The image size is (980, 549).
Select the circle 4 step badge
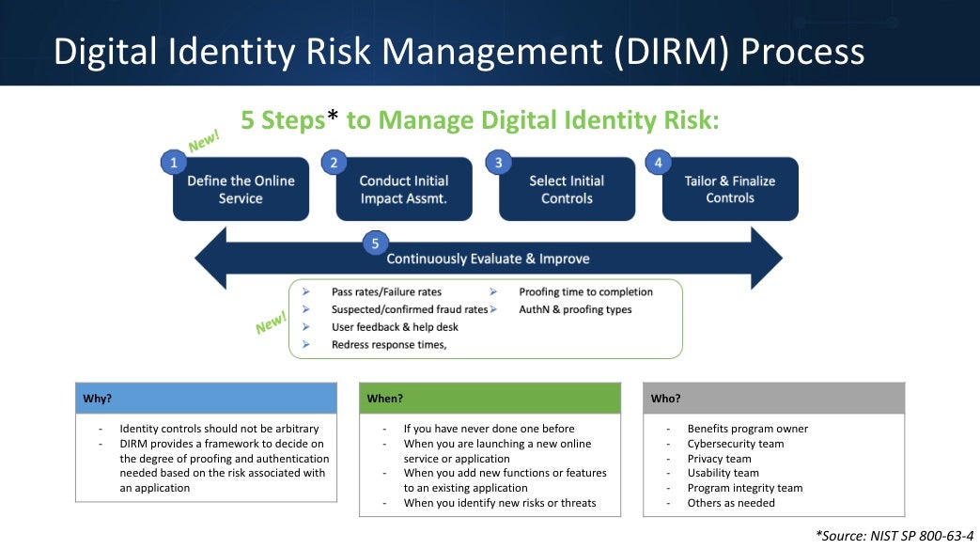(x=659, y=162)
